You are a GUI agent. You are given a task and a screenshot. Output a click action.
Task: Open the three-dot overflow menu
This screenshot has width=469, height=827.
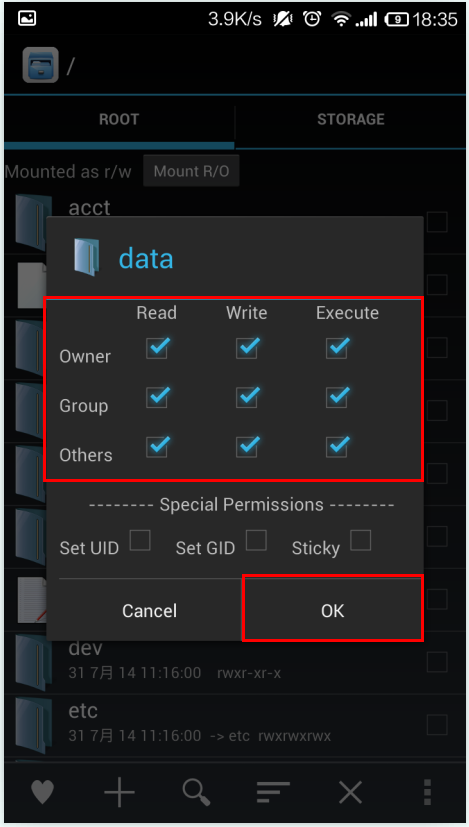pos(427,792)
